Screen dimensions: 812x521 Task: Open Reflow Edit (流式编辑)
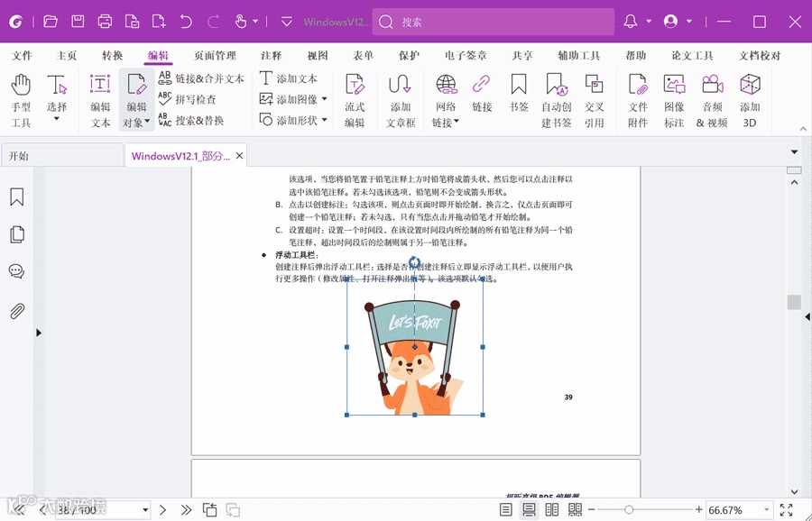click(355, 100)
